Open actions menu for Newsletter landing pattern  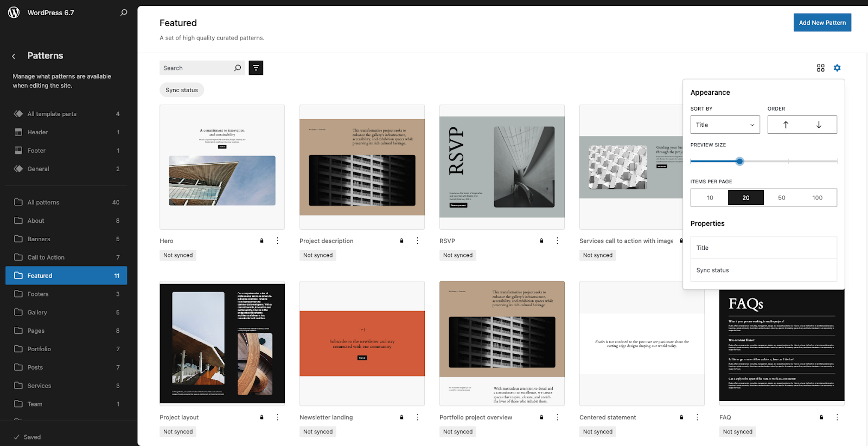[x=417, y=417]
